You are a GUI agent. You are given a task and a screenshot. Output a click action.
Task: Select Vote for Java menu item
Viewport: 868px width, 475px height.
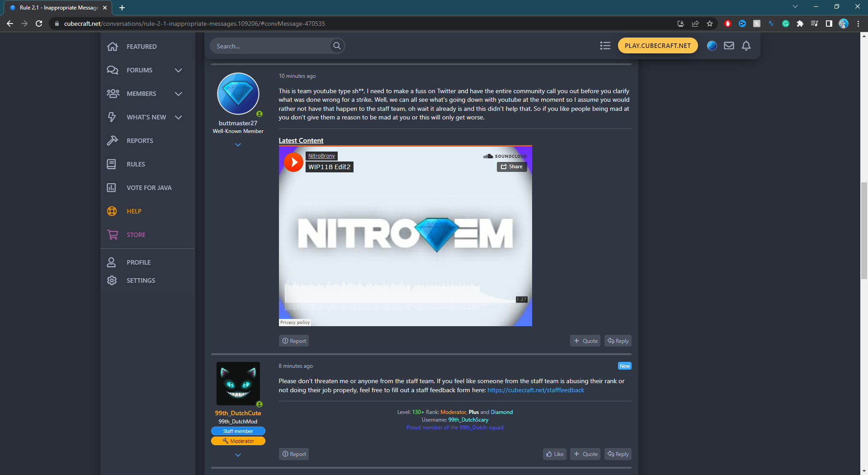(149, 188)
